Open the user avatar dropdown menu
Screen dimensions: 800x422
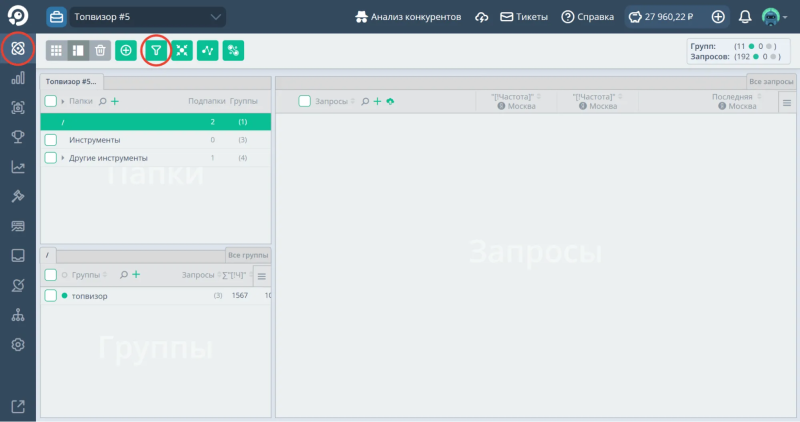click(x=774, y=17)
